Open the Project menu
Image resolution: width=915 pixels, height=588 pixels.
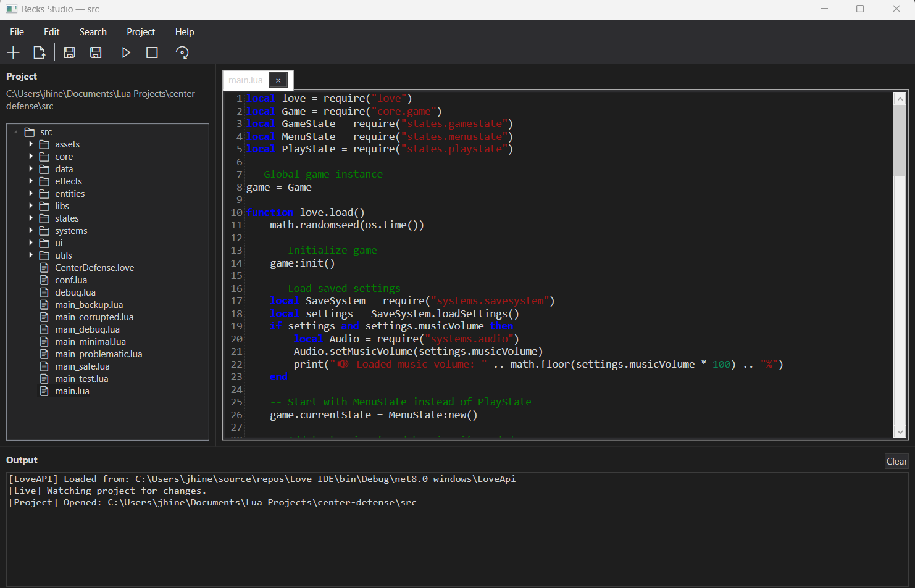coord(141,32)
